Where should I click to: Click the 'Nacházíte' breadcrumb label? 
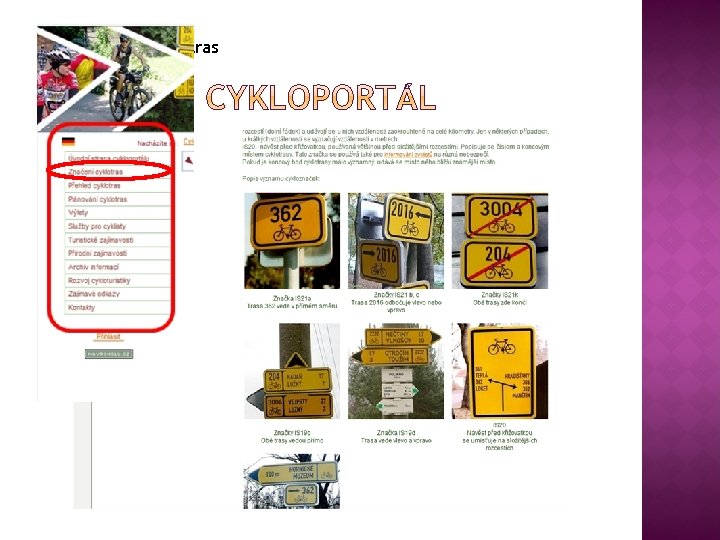click(153, 144)
